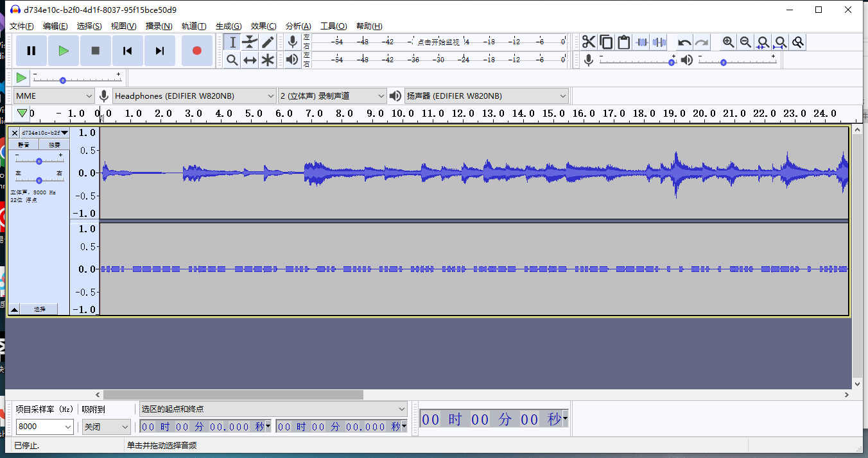
Task: Select the Multi-tool asterisk icon
Action: pos(268,60)
